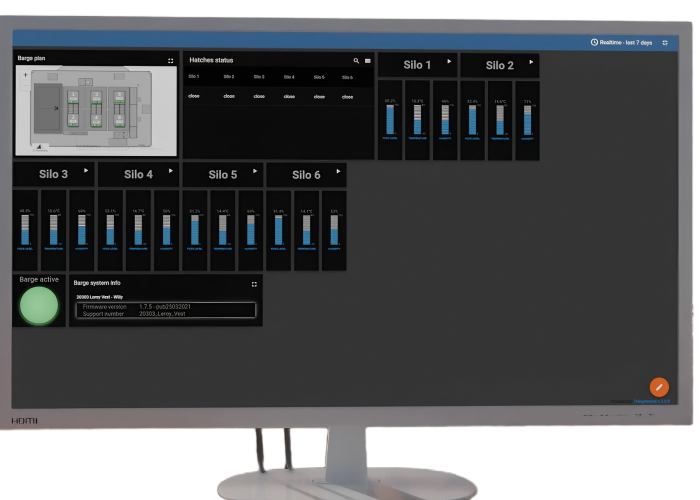Toggle dashboard fullscreen icon in blue header
This screenshot has width=700, height=500.
point(665,43)
